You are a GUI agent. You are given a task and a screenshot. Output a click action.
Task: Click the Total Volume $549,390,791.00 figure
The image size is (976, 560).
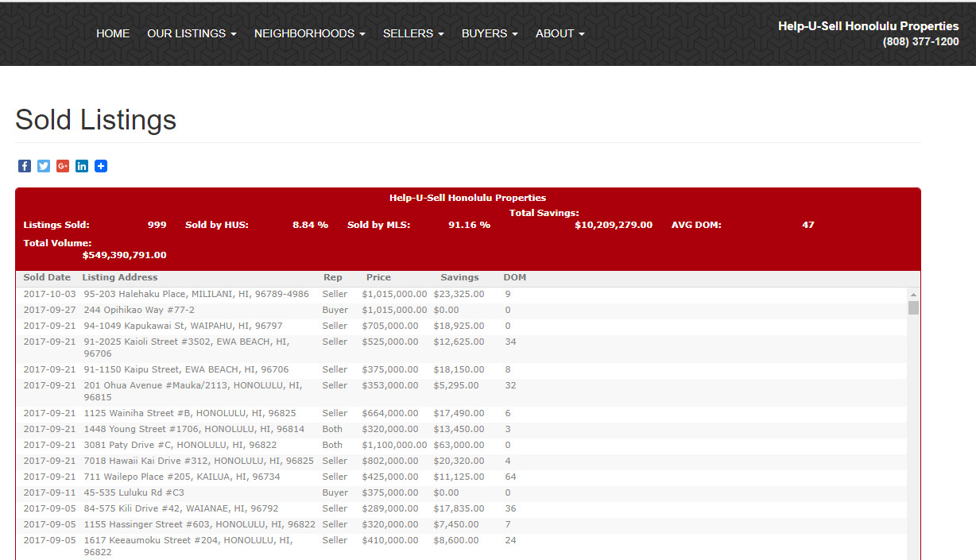pyautogui.click(x=125, y=255)
